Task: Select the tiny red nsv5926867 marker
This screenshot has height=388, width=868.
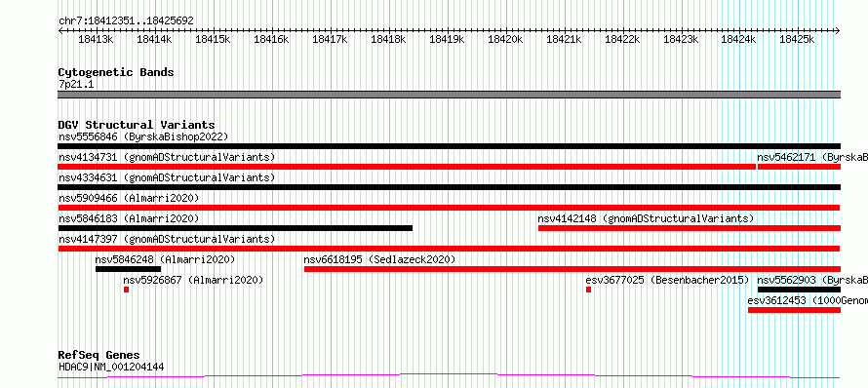Action: pyautogui.click(x=126, y=290)
